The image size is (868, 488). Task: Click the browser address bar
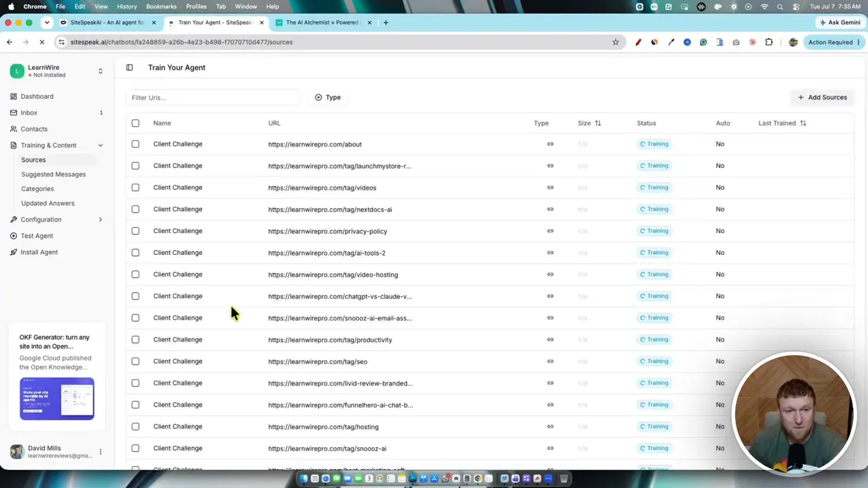point(339,42)
